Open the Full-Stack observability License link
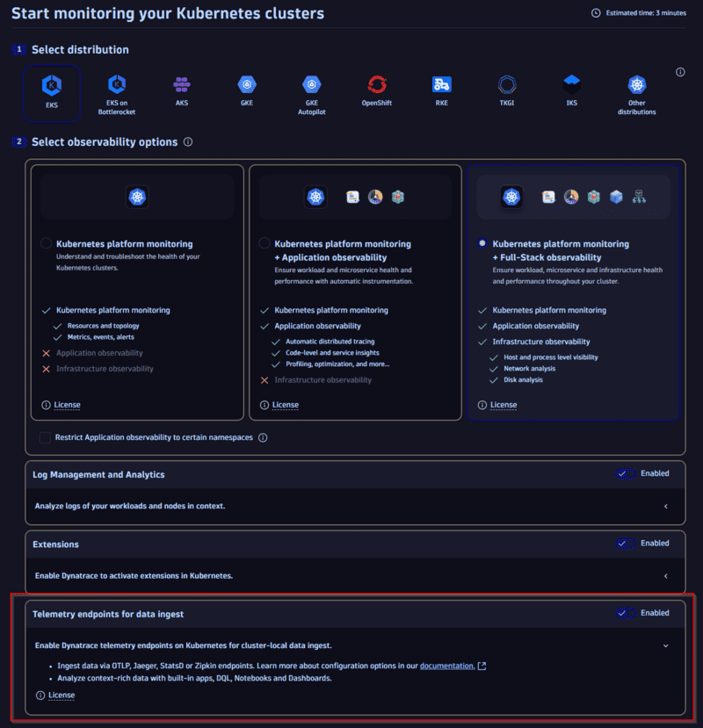 503,405
